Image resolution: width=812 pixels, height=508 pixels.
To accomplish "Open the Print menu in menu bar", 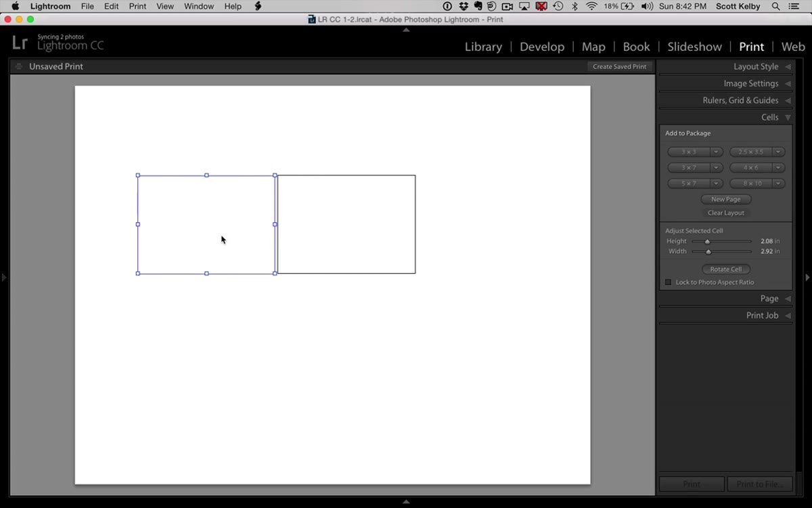I will (x=137, y=6).
